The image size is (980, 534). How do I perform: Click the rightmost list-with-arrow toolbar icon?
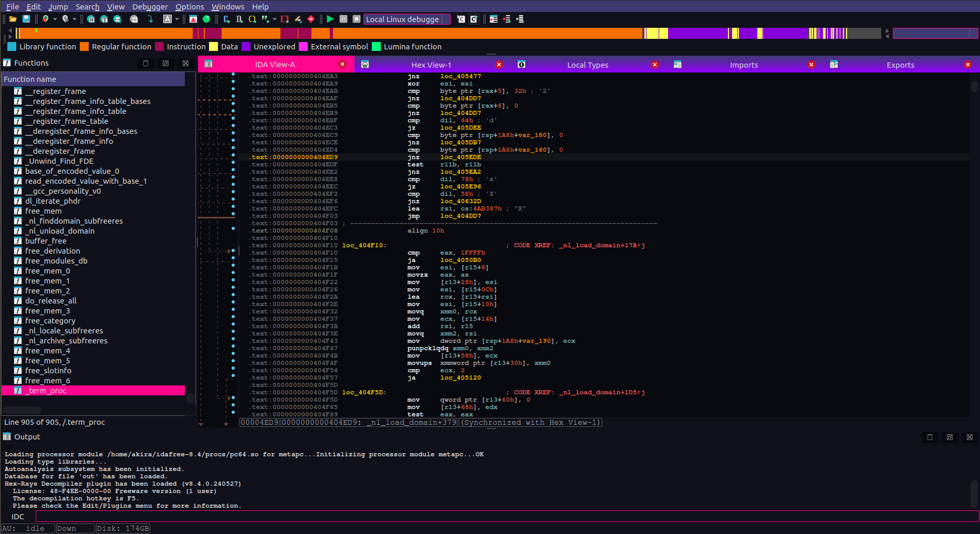tap(520, 19)
